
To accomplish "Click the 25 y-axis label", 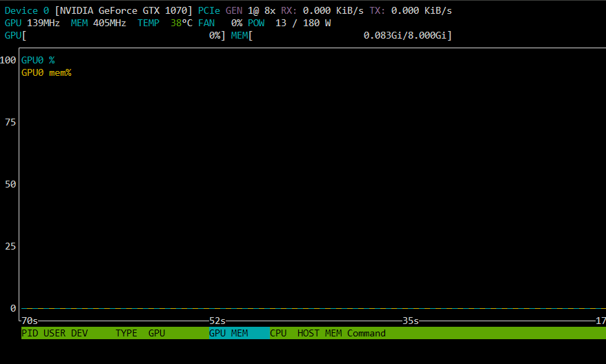I will coord(10,246).
